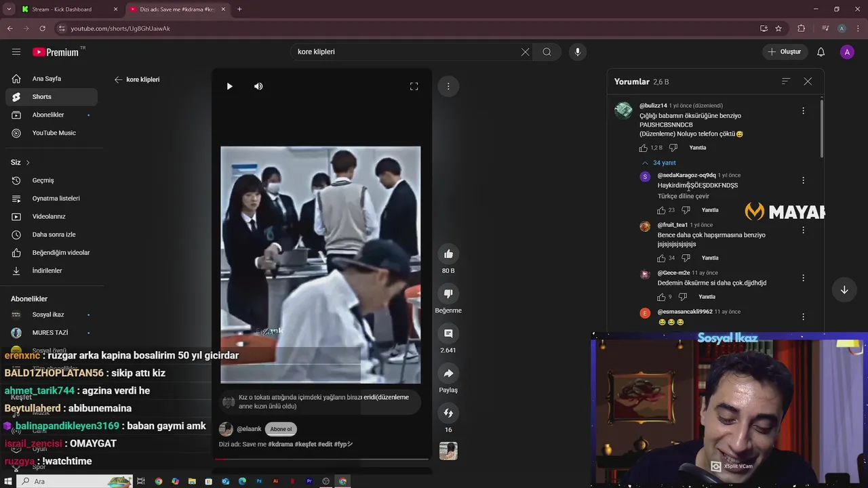Open Daha sonra izle in sidebar
This screenshot has width=868, height=488.
52,235
